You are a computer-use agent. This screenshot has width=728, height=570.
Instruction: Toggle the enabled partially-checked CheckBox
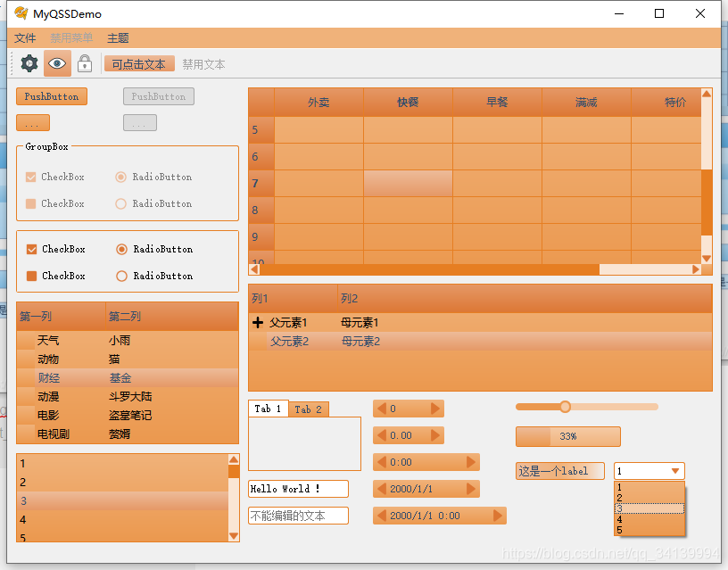pyautogui.click(x=31, y=277)
